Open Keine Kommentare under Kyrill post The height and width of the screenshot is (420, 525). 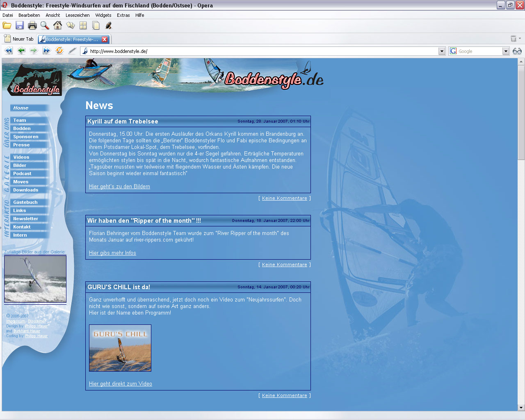[285, 198]
